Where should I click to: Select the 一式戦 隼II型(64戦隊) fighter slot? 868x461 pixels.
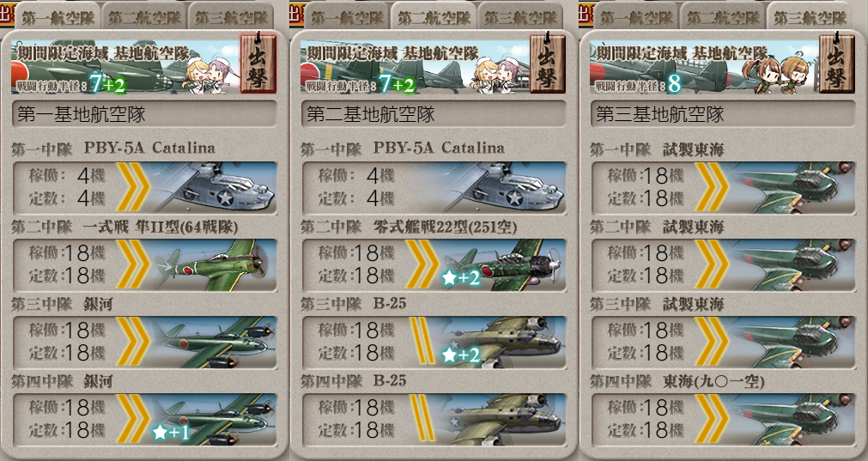[144, 264]
